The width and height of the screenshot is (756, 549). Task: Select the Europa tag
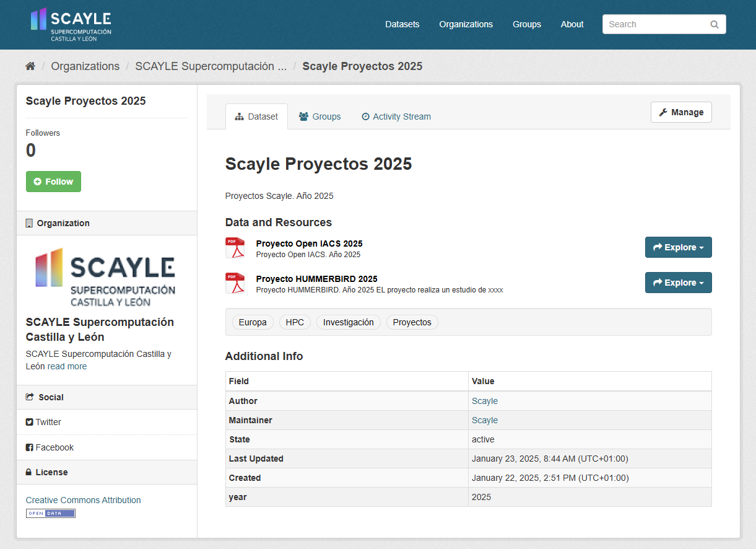tap(253, 322)
